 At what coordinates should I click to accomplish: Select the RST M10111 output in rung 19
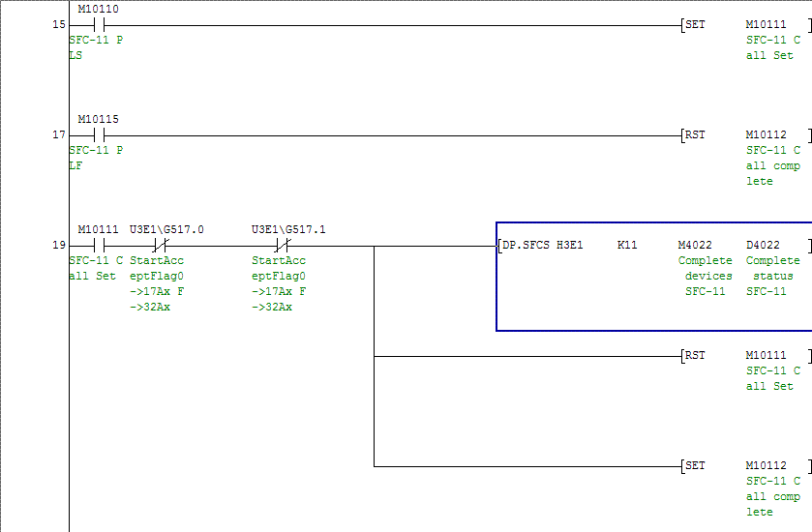[x=695, y=356]
